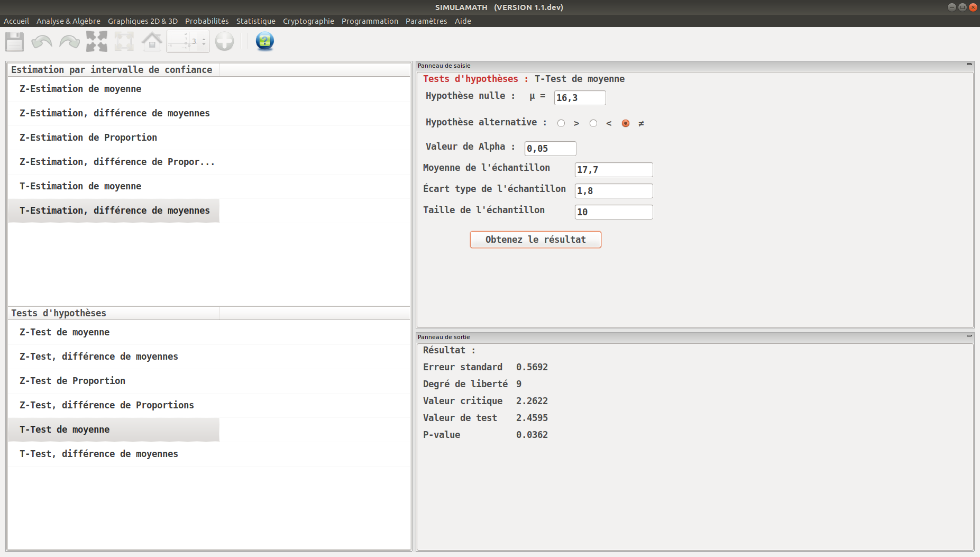Open the Probabilités menu

(x=207, y=21)
